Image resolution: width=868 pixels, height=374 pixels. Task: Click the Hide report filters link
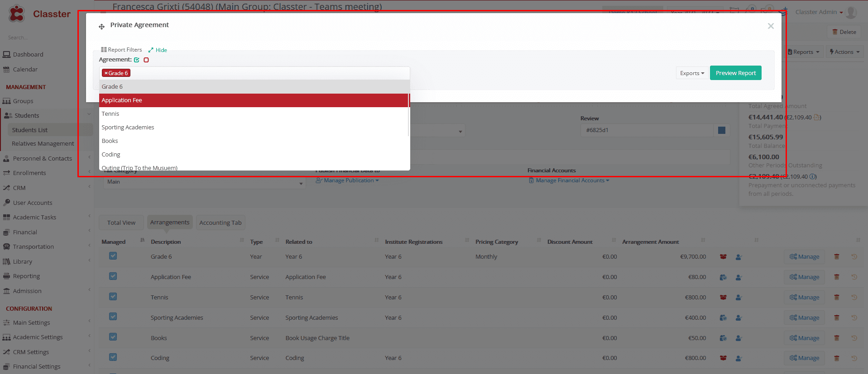pyautogui.click(x=158, y=50)
